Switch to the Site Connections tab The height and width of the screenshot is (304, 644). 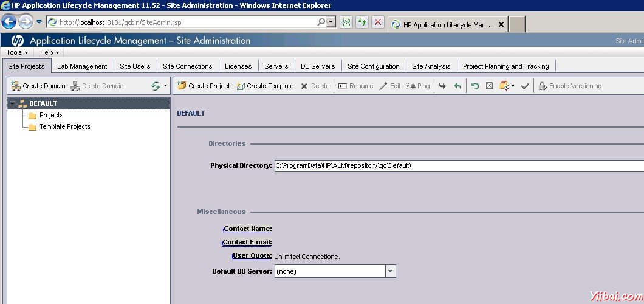click(x=188, y=66)
